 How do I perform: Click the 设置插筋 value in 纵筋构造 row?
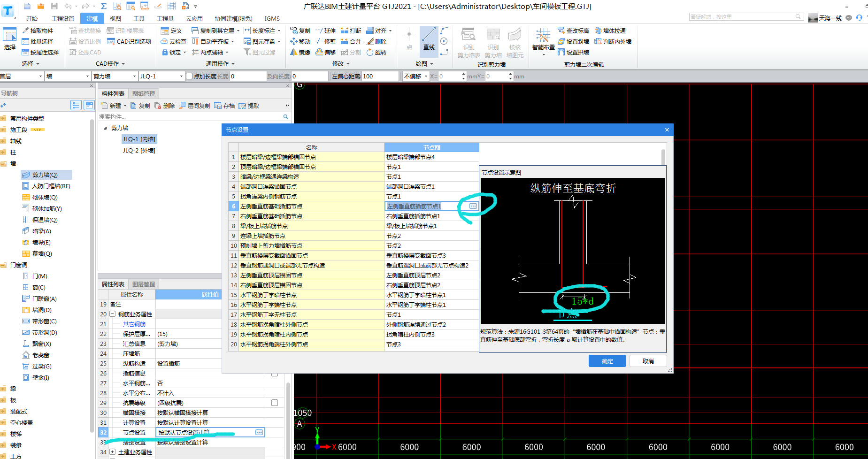[x=210, y=363]
